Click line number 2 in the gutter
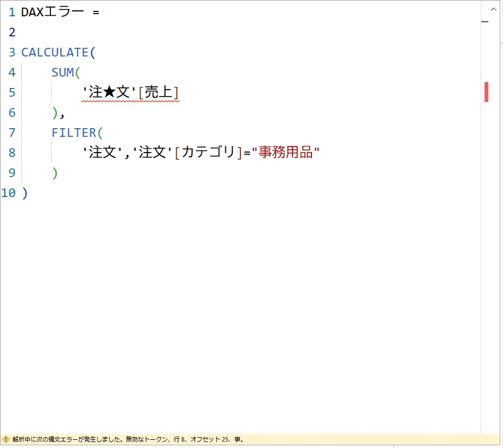Viewport: 503px width, 448px height. pyautogui.click(x=12, y=32)
